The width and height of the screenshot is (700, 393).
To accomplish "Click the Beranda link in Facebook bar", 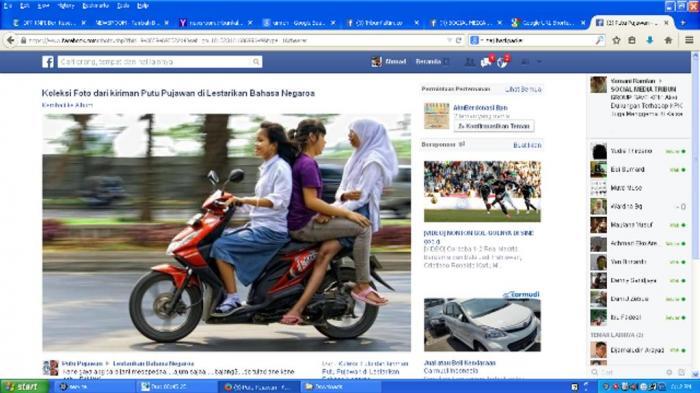I will pyautogui.click(x=428, y=62).
